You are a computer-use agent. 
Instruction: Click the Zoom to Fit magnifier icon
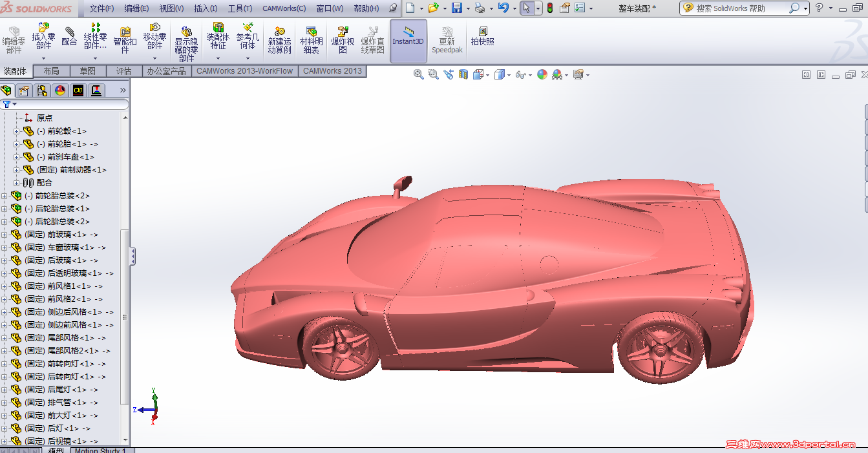click(x=418, y=75)
